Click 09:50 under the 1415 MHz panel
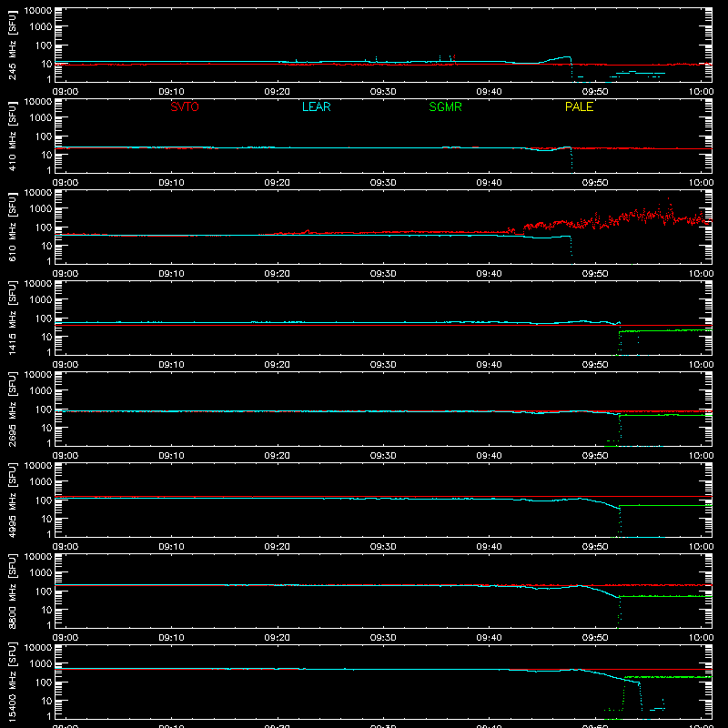This screenshot has height=728, width=728. click(x=595, y=365)
